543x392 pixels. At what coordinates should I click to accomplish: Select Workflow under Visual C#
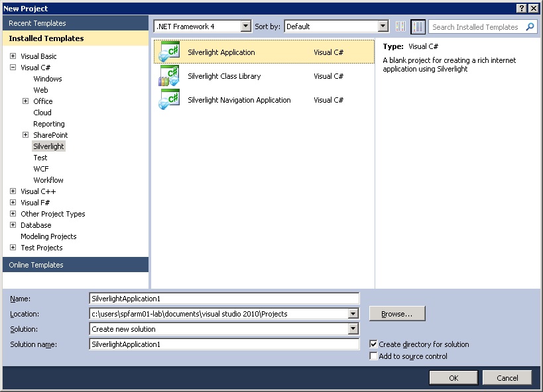tap(48, 180)
